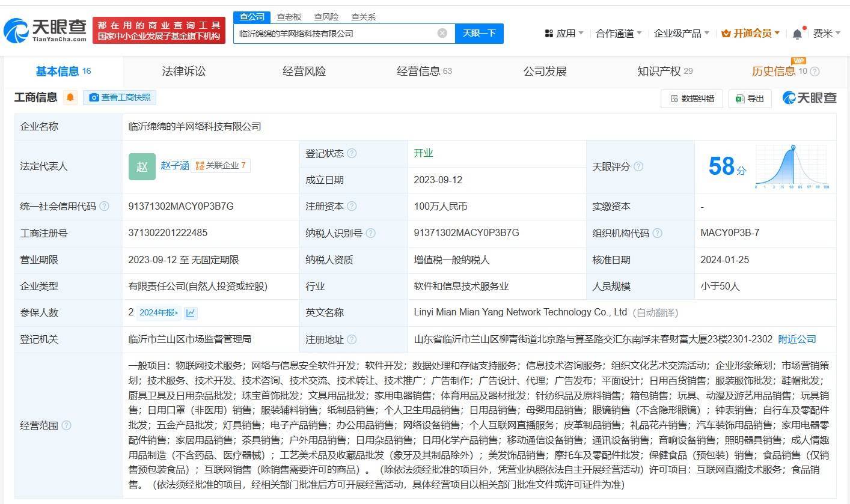
Task: Select the 查老板 search tab
Action: (289, 17)
